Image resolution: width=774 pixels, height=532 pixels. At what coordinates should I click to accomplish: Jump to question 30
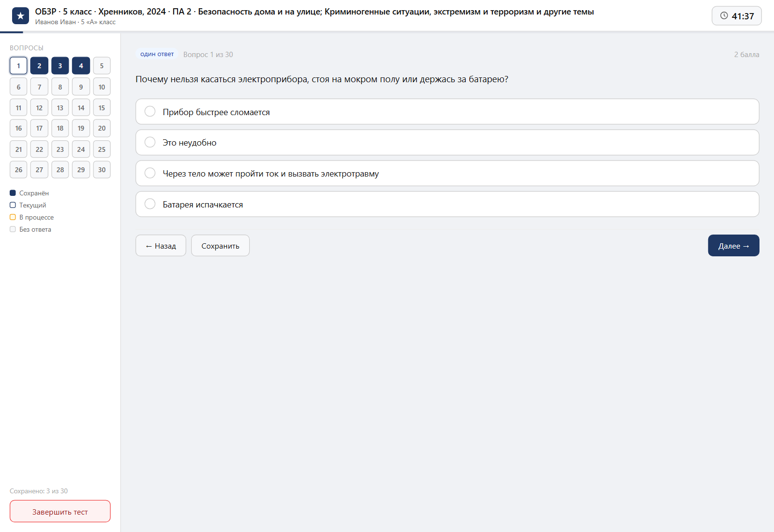(102, 170)
